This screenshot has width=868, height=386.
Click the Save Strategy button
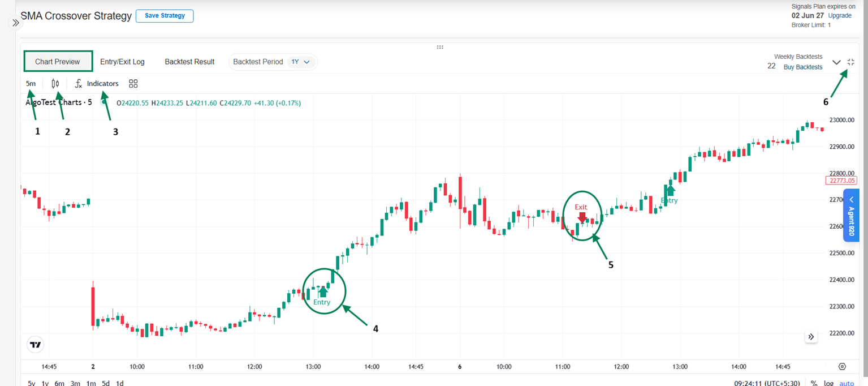tap(165, 16)
